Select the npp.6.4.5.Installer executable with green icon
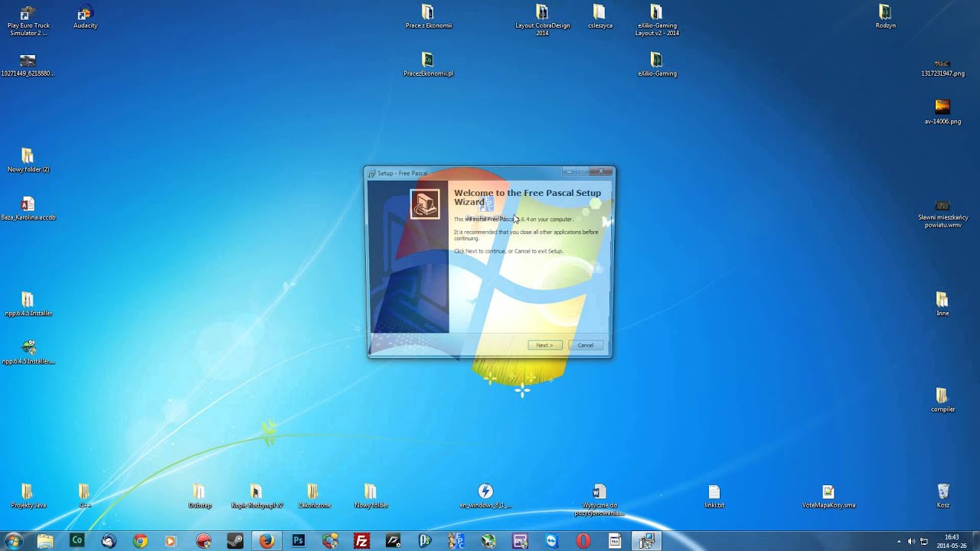The image size is (980, 551). [x=28, y=353]
